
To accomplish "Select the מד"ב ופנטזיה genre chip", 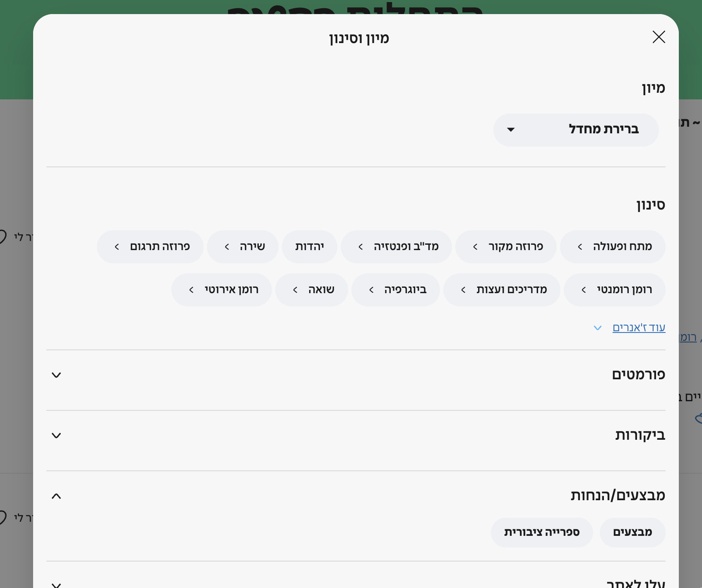I will [396, 247].
